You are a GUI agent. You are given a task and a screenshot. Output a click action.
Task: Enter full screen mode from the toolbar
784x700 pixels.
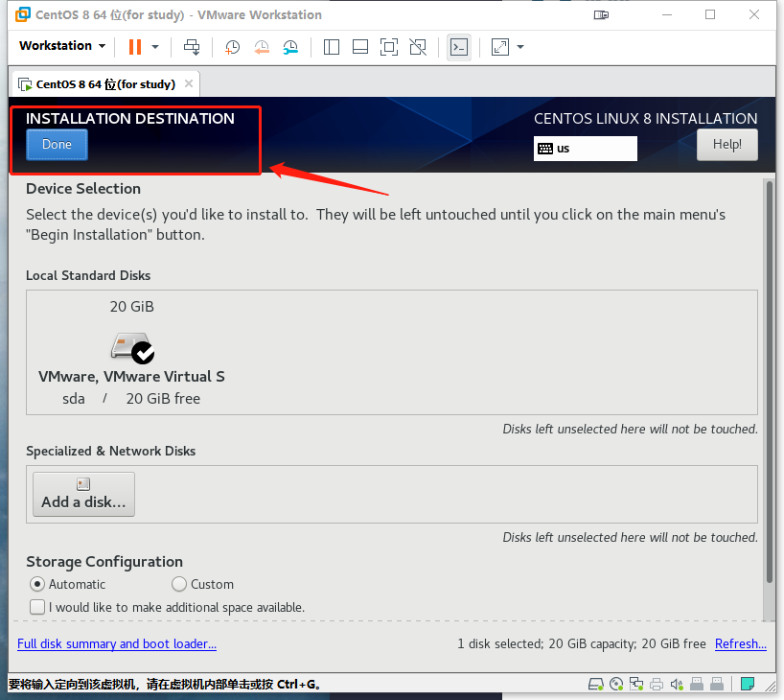(x=389, y=47)
